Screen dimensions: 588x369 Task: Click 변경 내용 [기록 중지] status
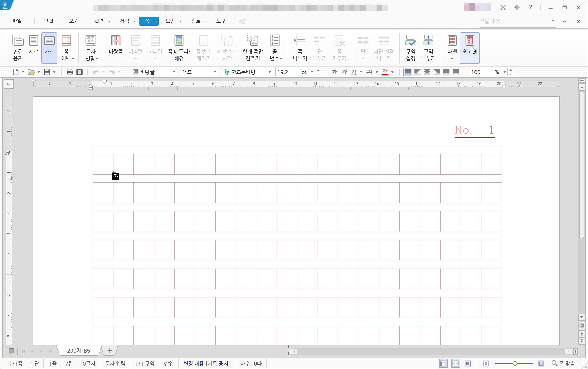click(206, 363)
